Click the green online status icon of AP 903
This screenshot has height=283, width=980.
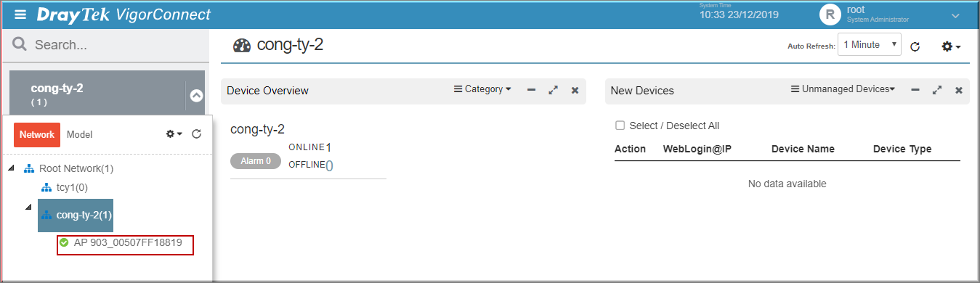pos(64,242)
